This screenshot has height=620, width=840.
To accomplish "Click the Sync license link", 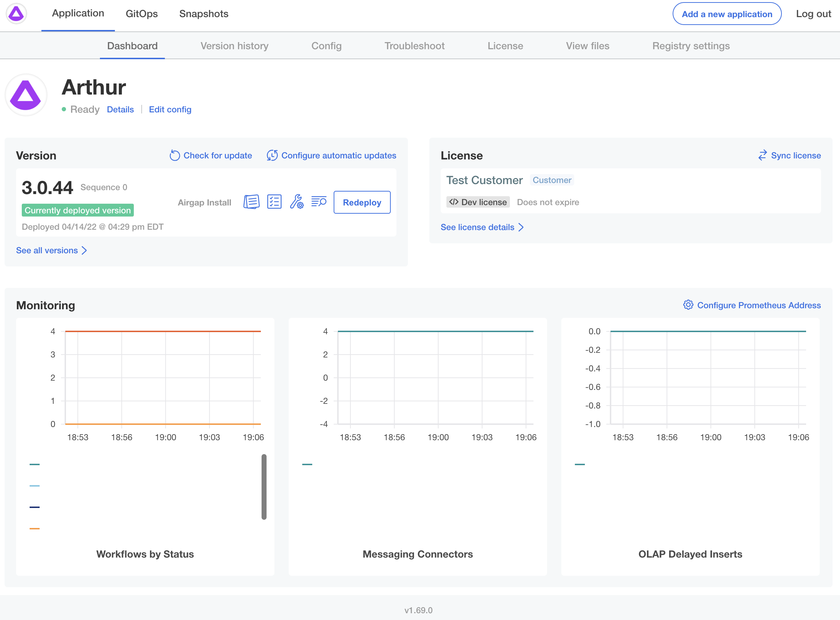I will point(796,156).
